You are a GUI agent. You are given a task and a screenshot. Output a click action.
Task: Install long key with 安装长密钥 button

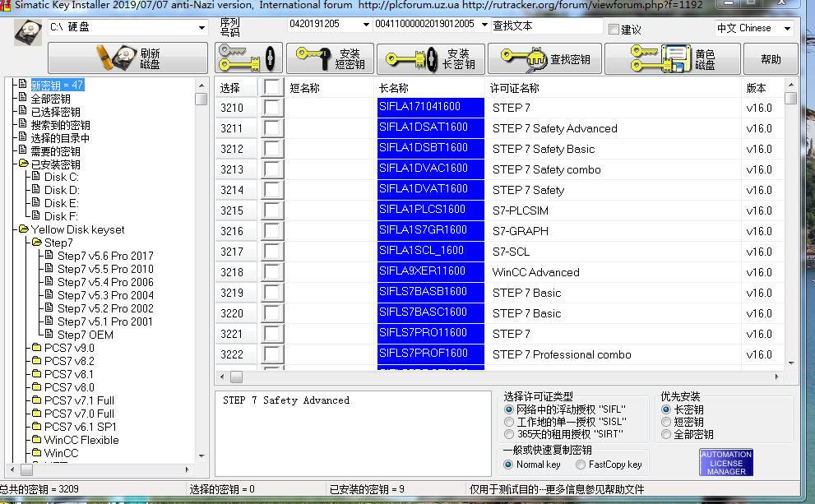(430, 58)
